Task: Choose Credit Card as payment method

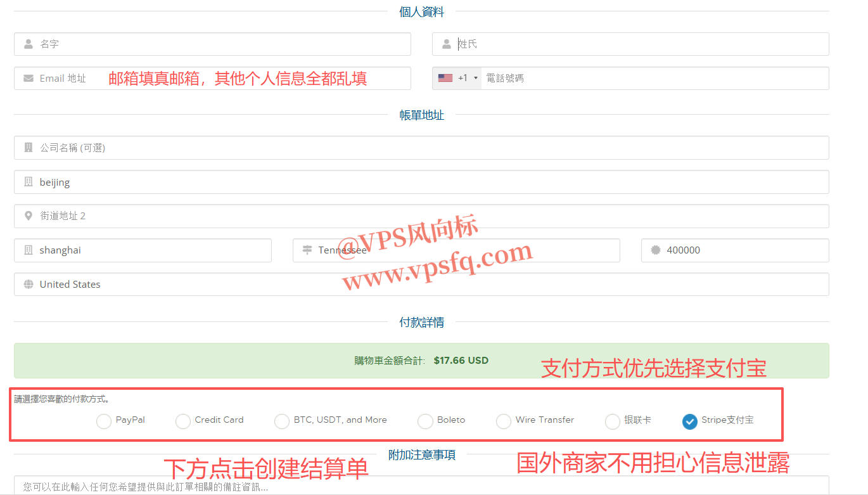Action: [x=183, y=421]
